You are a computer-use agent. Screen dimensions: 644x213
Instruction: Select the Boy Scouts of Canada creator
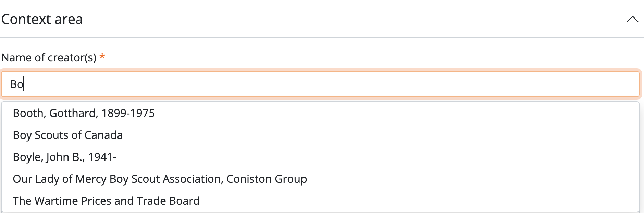click(68, 135)
